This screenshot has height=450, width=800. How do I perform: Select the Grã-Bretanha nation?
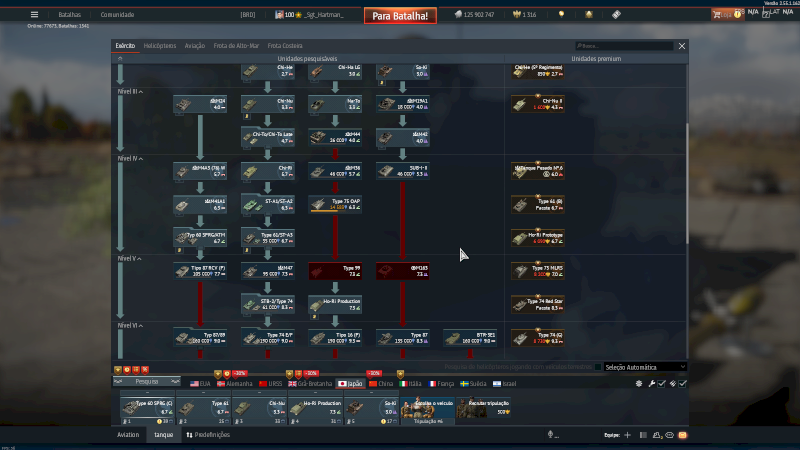point(310,384)
